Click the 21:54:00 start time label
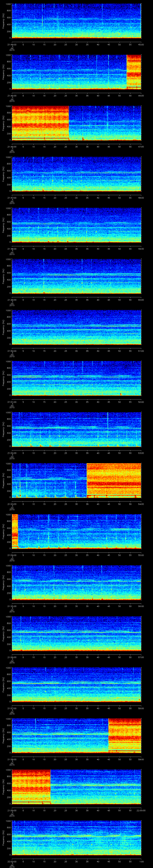The image size is (153, 868). [x=12, y=555]
